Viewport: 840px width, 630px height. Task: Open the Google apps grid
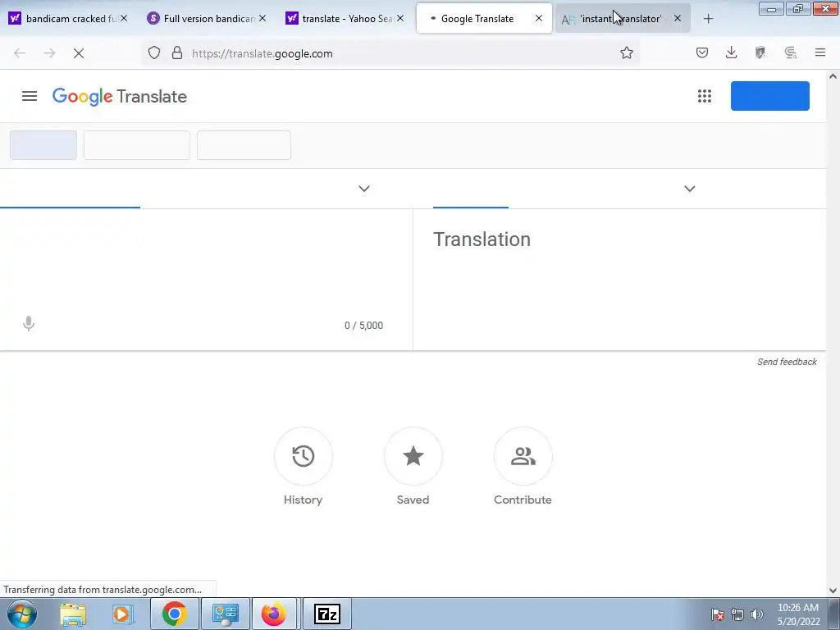pyautogui.click(x=705, y=97)
